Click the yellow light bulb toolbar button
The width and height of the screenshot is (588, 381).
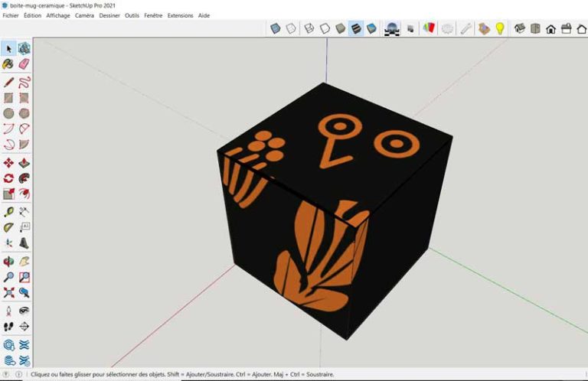click(x=500, y=29)
